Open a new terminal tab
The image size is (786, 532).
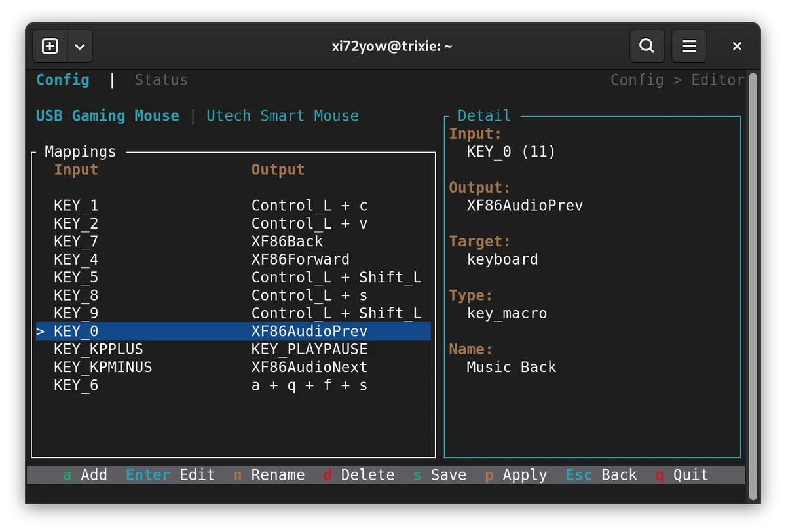point(49,46)
